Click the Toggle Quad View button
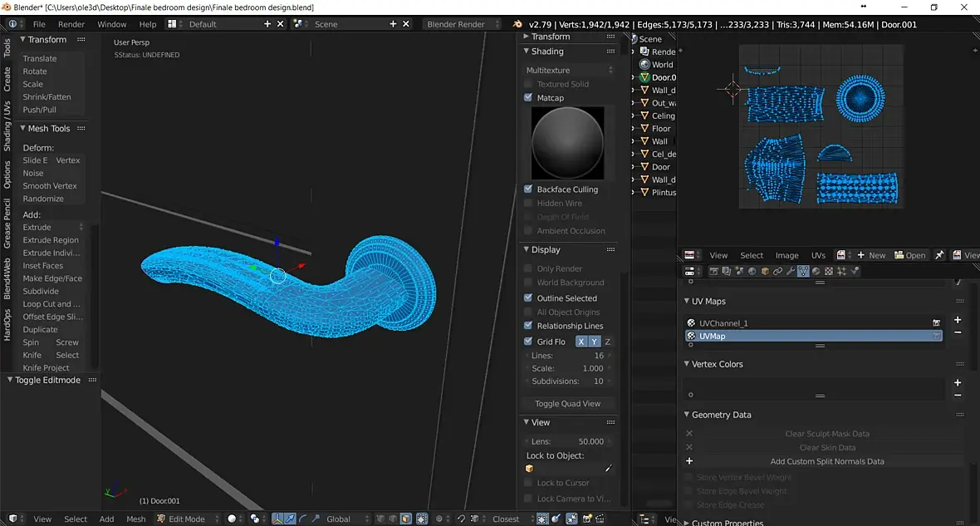The image size is (980, 526). (568, 404)
